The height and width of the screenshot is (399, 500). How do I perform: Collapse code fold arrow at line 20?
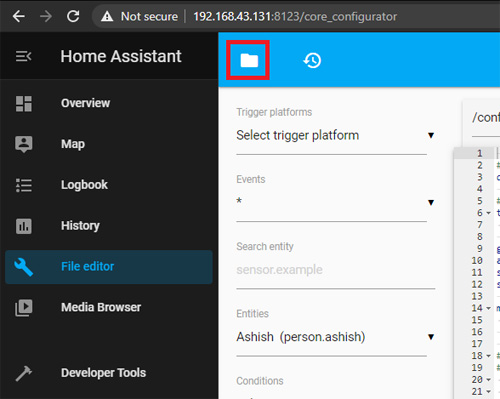pos(488,380)
